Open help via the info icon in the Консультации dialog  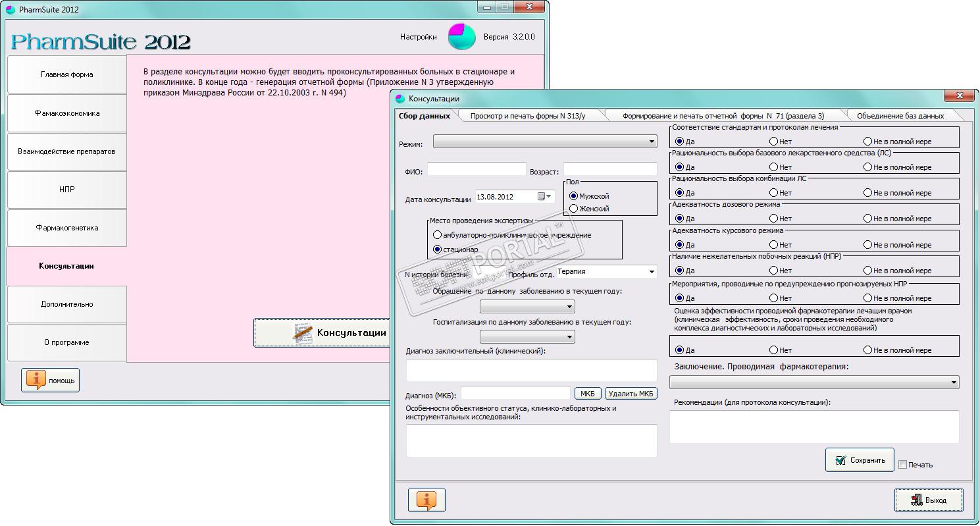426,500
